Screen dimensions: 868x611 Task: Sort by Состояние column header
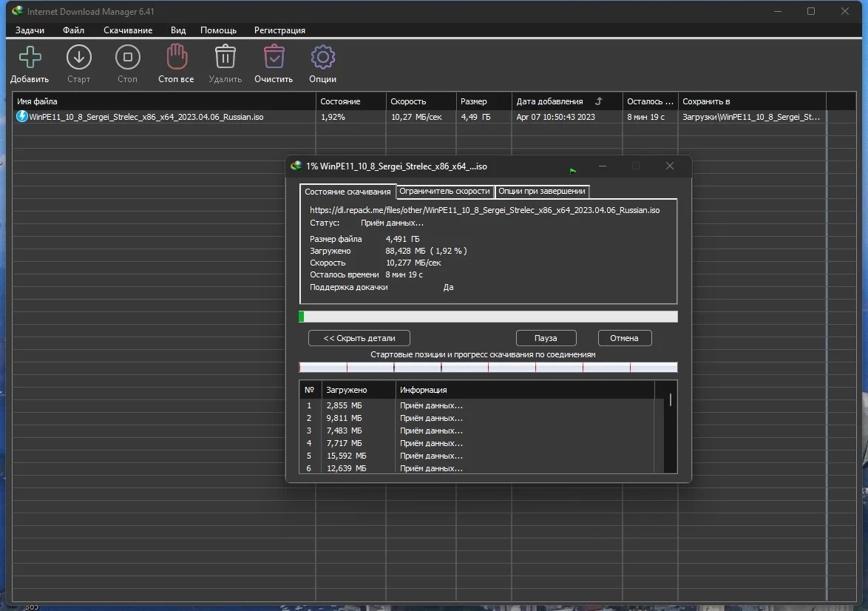351,101
